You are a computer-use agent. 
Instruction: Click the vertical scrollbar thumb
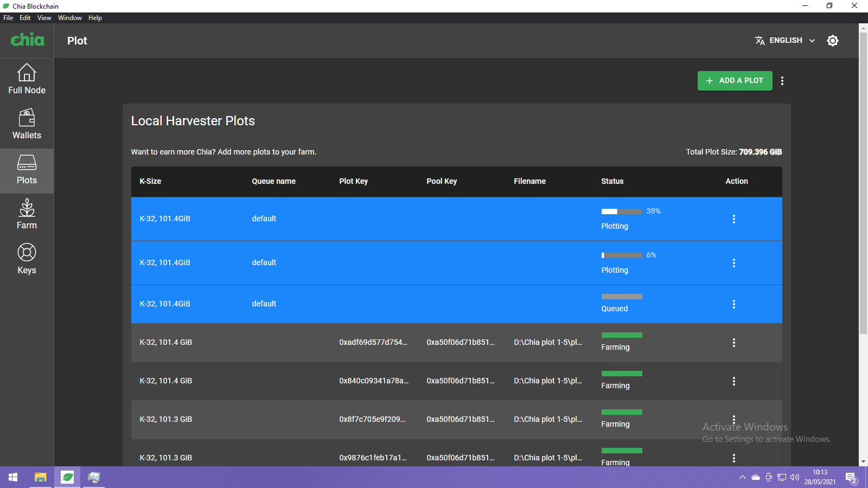tap(863, 183)
